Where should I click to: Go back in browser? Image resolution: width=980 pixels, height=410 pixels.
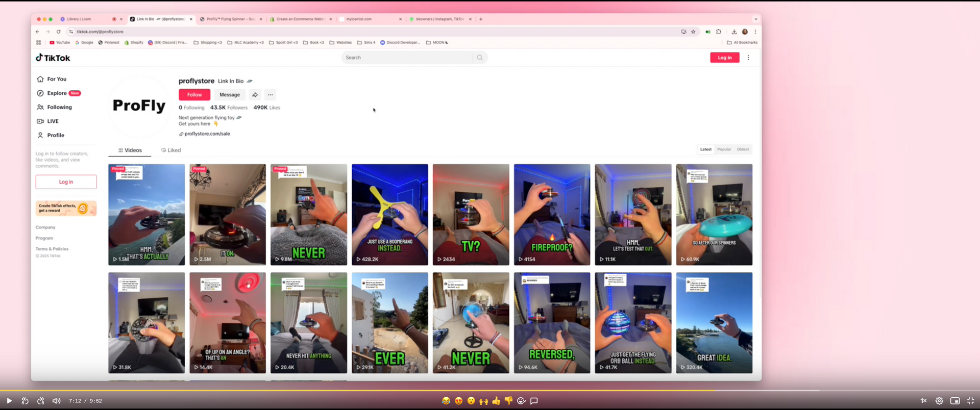click(x=38, y=32)
